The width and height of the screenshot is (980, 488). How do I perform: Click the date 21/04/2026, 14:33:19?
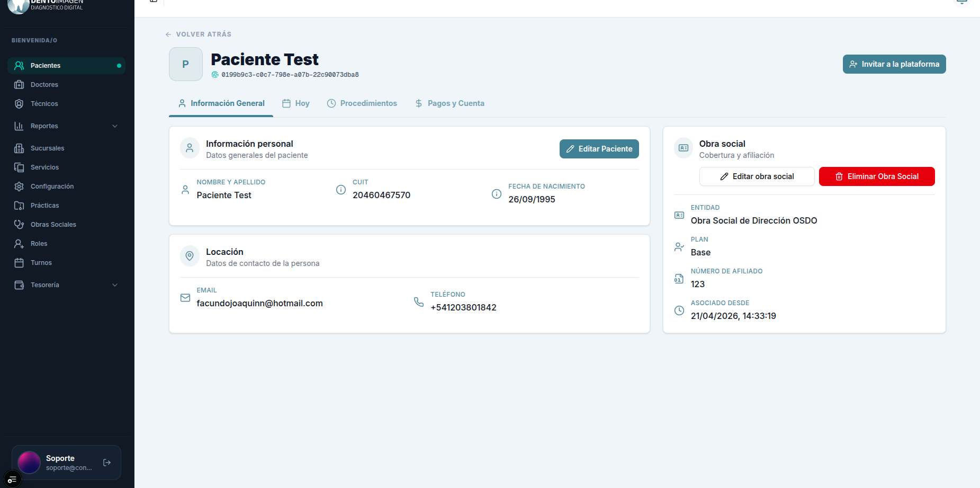733,316
